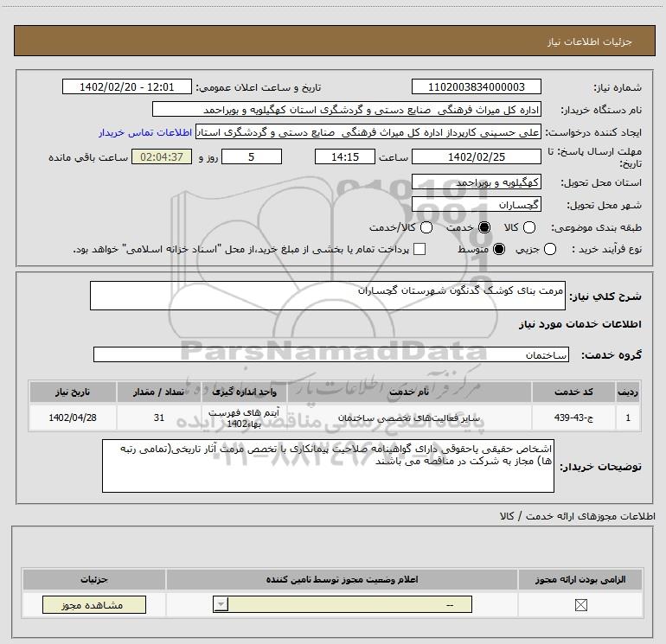The image size is (666, 644).
Task: Click the days remaining field showing 5
Action: 252,156
